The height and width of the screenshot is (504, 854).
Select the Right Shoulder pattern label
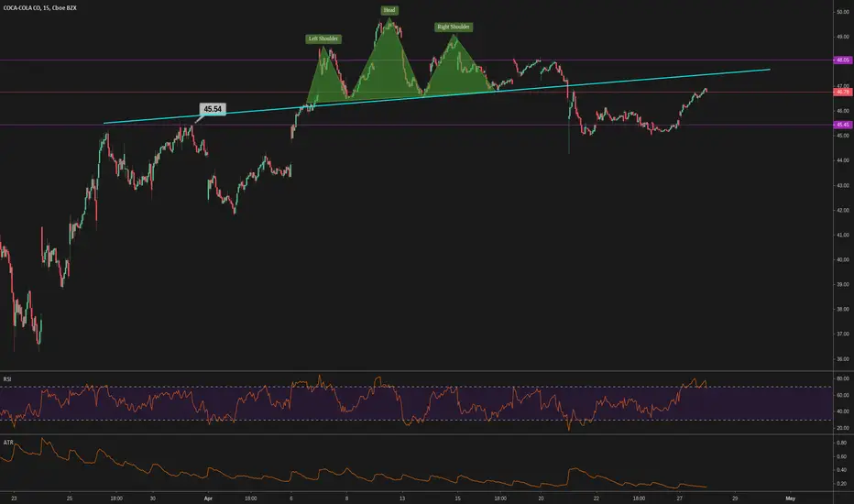(x=454, y=27)
